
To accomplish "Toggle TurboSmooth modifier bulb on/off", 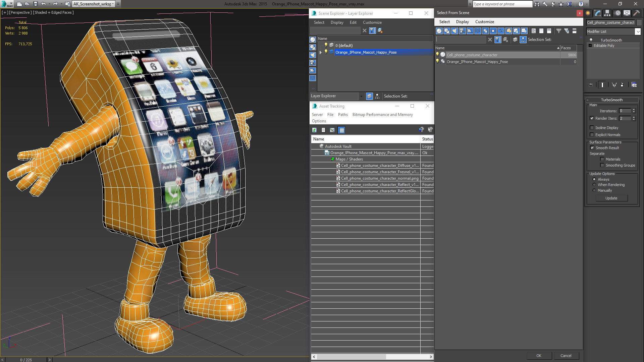I will click(x=591, y=40).
